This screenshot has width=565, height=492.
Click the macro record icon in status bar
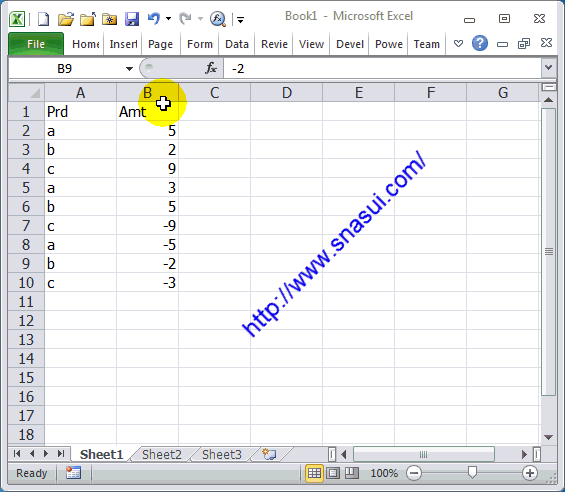pyautogui.click(x=74, y=473)
